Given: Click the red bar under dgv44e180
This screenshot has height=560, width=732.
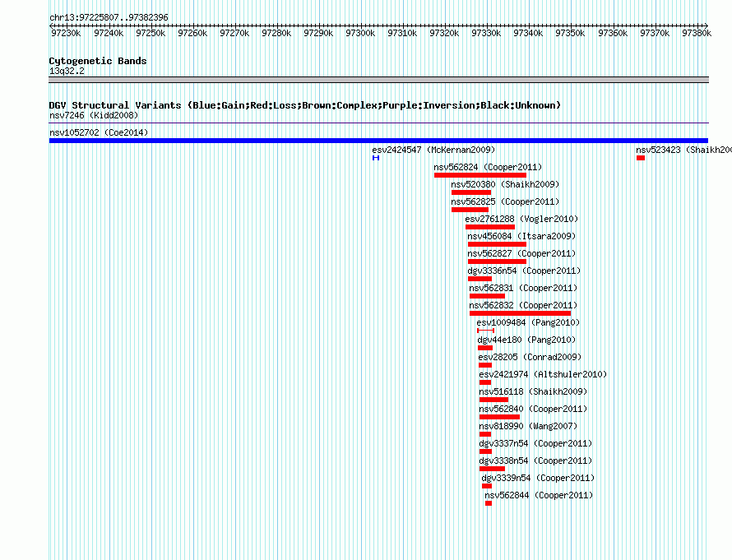Looking at the screenshot, I should pyautogui.click(x=485, y=348).
